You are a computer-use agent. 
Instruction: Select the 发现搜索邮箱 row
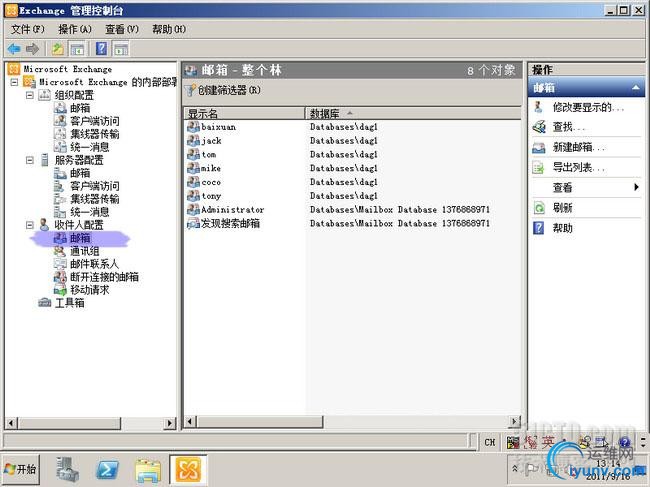[x=352, y=223]
